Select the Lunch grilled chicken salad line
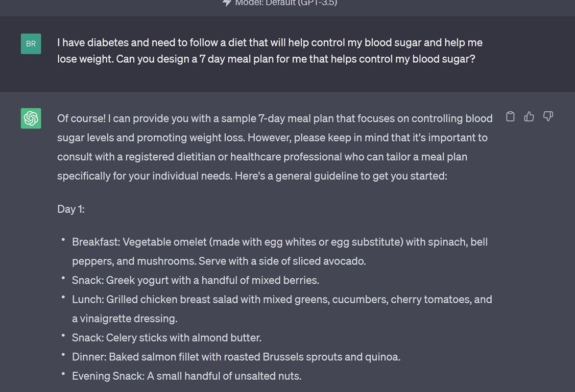The height and width of the screenshot is (392, 575). tap(282, 299)
